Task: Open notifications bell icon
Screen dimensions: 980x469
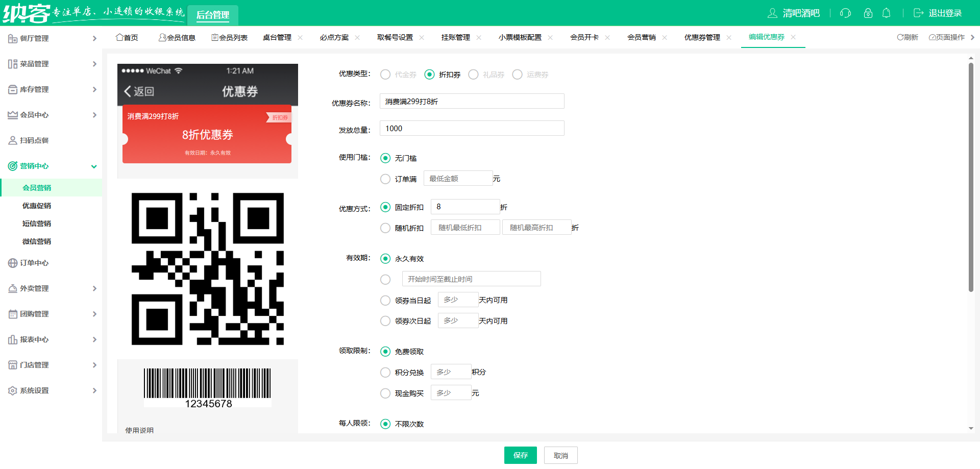Action: (x=887, y=13)
